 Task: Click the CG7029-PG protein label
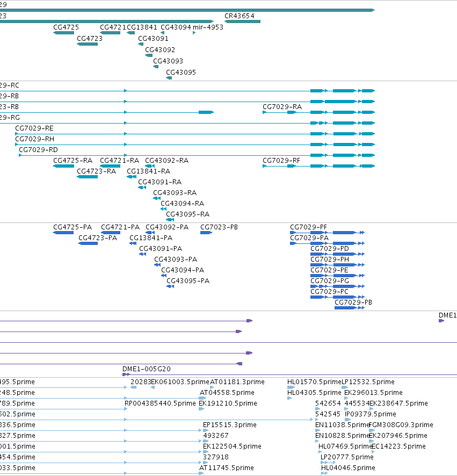pyautogui.click(x=330, y=281)
